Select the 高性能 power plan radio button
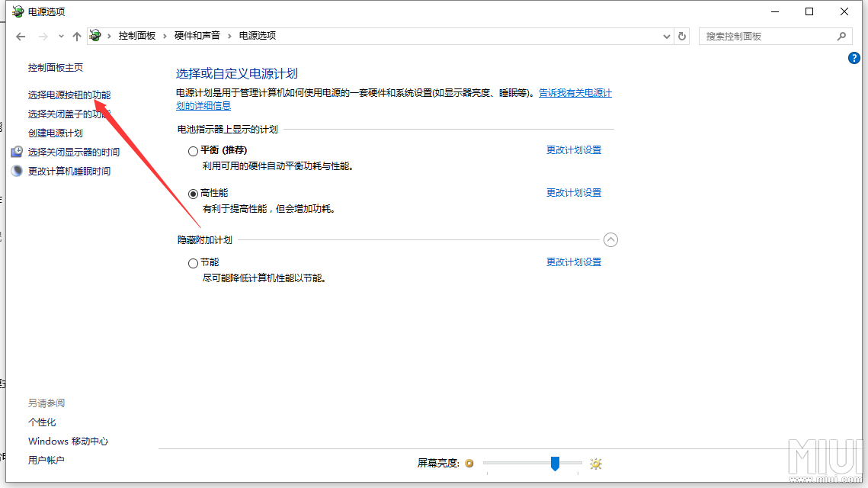Image resolution: width=868 pixels, height=488 pixels. [193, 194]
